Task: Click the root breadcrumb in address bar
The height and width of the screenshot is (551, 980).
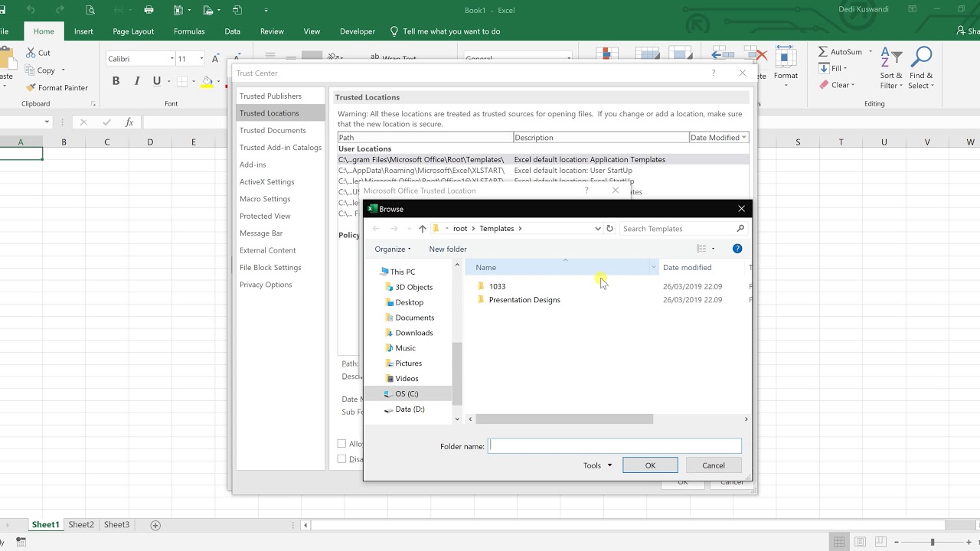Action: 460,229
